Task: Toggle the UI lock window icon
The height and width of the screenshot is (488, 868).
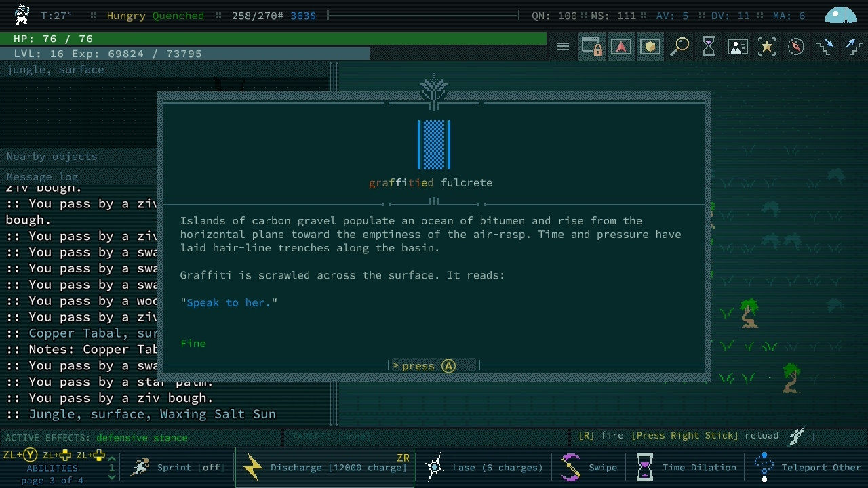Action: [592, 47]
